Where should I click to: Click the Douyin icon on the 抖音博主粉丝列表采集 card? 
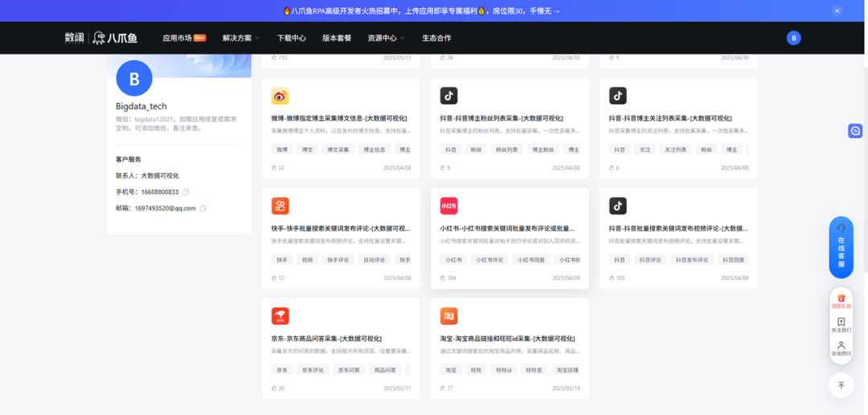tap(449, 96)
